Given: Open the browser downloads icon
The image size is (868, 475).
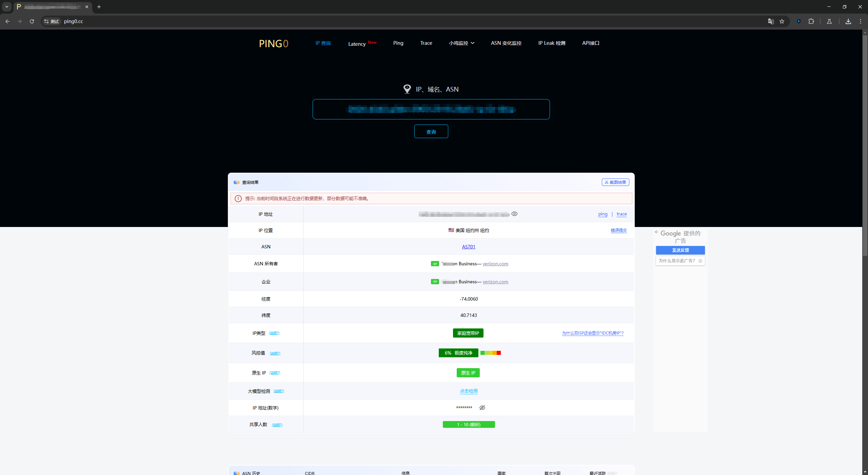Looking at the screenshot, I should pyautogui.click(x=848, y=21).
